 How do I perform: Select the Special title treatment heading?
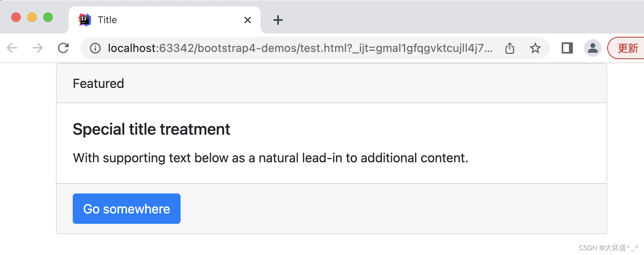tap(151, 129)
